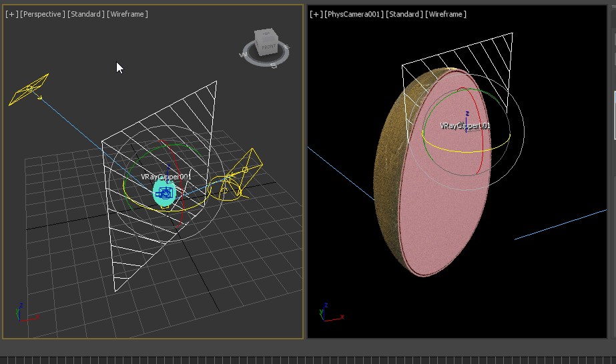Open the [+] general menu in Perspective viewport
This screenshot has width=616, height=364.
tap(11, 14)
